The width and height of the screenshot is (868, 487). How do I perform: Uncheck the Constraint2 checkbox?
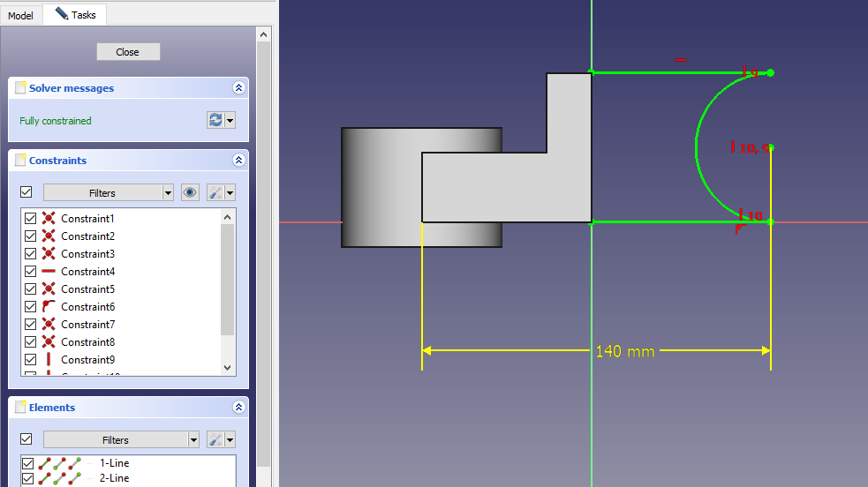(x=31, y=236)
